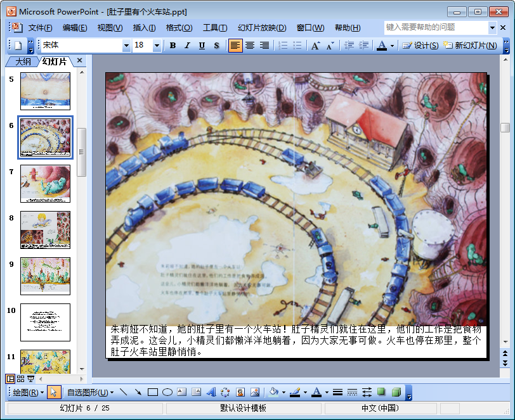Image resolution: width=515 pixels, height=420 pixels.
Task: Open the 格式(O) menu
Action: click(179, 28)
